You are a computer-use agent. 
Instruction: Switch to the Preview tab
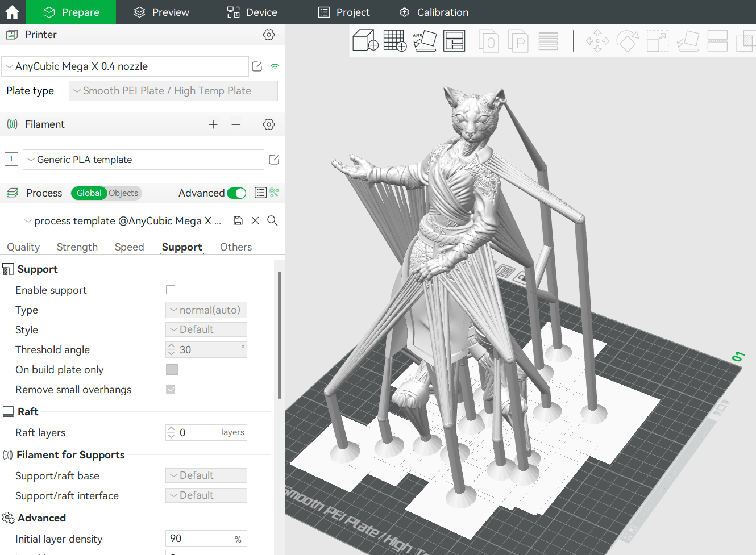tap(161, 12)
